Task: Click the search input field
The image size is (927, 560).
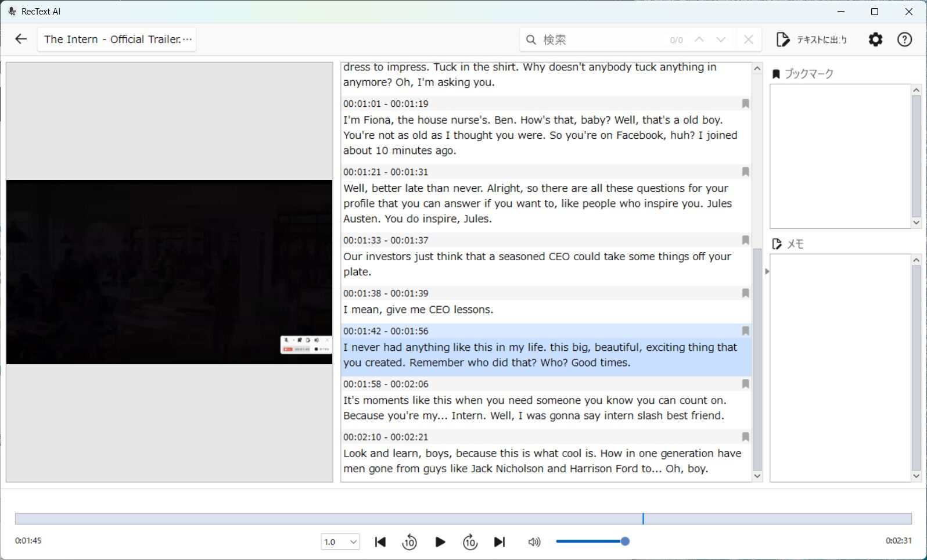Action: point(601,40)
